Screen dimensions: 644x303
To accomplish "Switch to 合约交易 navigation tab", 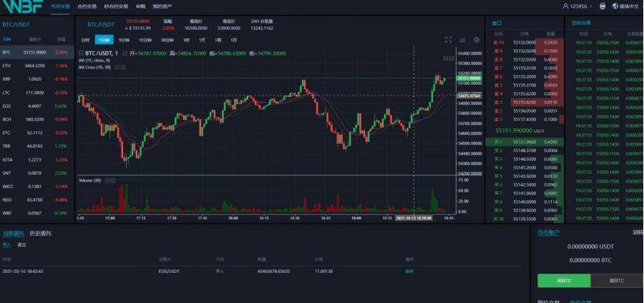I will tap(87, 6).
